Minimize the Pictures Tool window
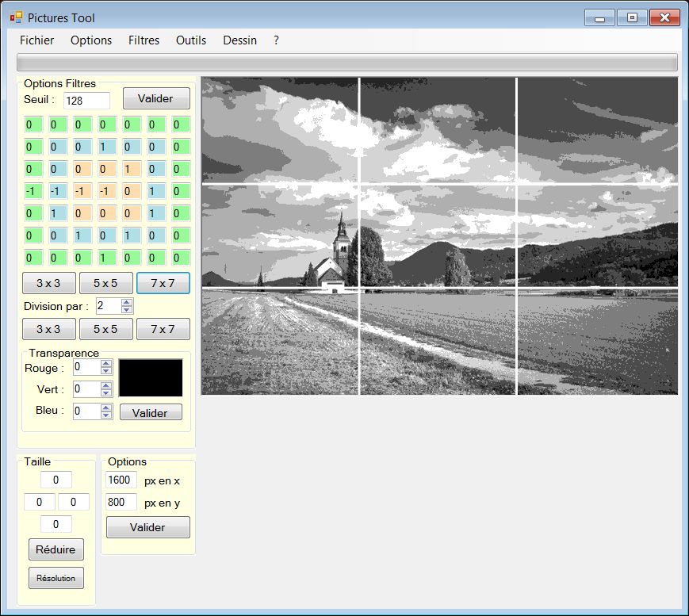This screenshot has width=689, height=616. (x=599, y=18)
